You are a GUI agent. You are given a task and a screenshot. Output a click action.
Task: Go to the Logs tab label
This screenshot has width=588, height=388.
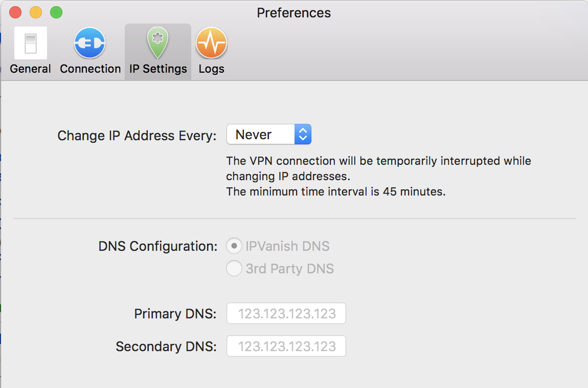tap(211, 69)
